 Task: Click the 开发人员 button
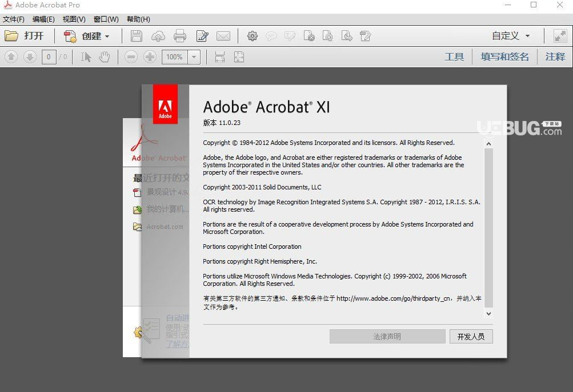click(471, 337)
